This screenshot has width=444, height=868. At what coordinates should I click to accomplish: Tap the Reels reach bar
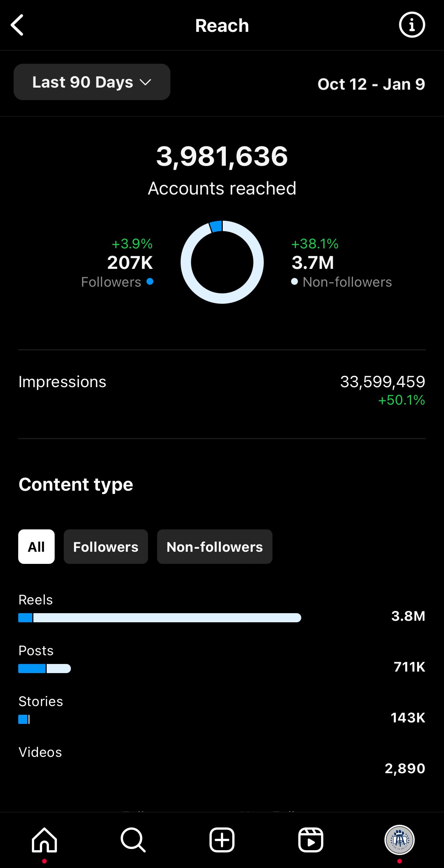click(160, 618)
